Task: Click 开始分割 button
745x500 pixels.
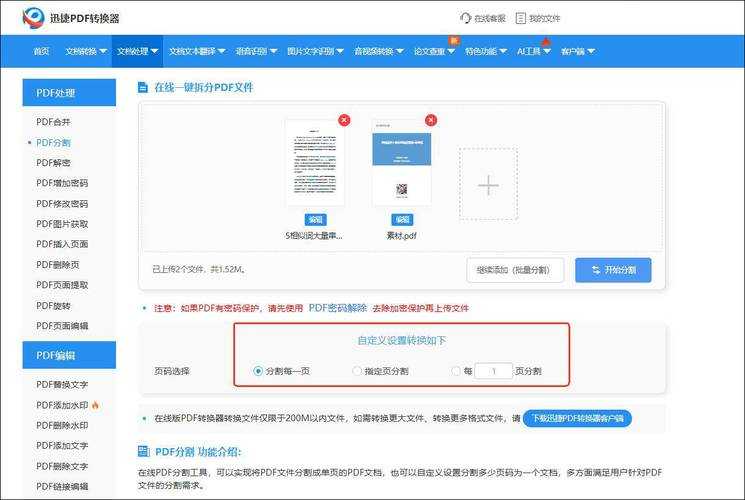Action: (x=613, y=270)
